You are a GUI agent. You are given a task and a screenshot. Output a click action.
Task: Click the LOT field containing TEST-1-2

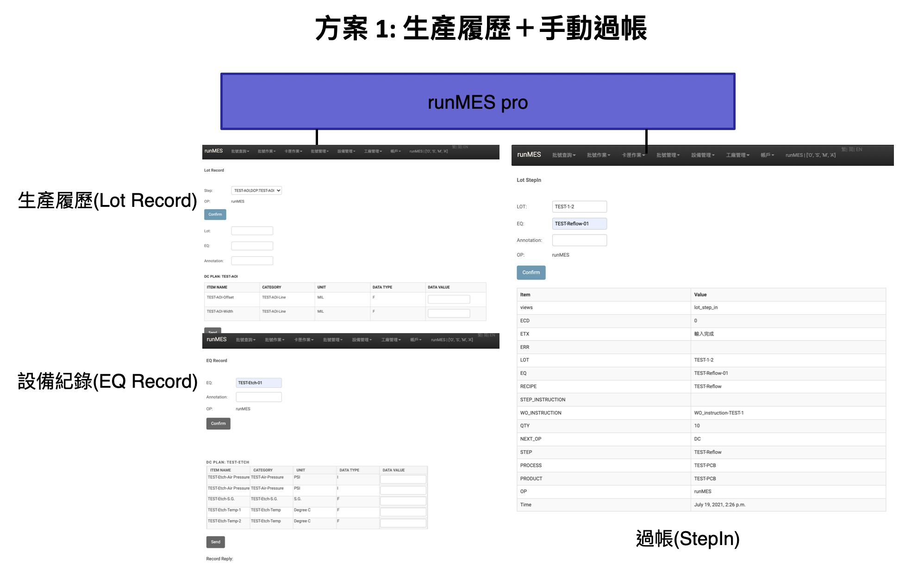(579, 206)
